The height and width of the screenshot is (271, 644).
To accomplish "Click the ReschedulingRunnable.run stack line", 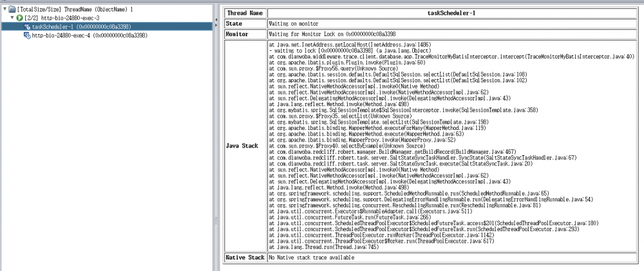I will (x=404, y=205).
